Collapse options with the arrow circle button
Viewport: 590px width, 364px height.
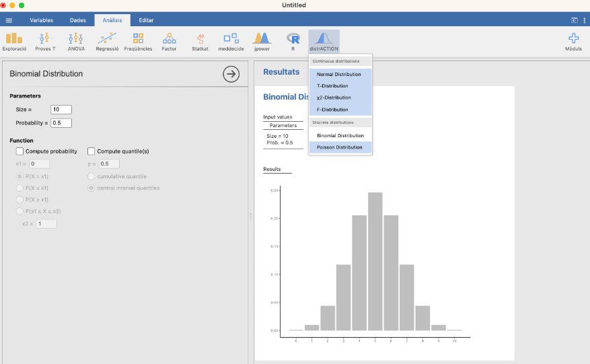(x=231, y=74)
